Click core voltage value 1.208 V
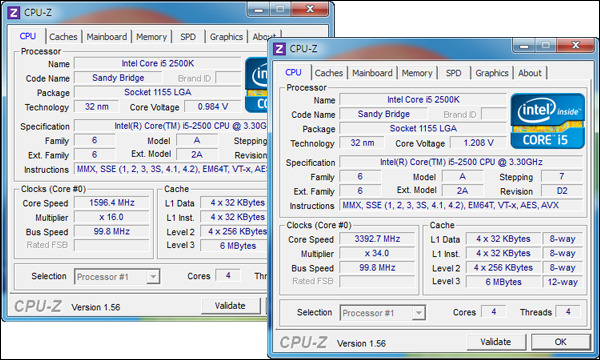Viewport: 600px width, 360px height. tap(478, 143)
